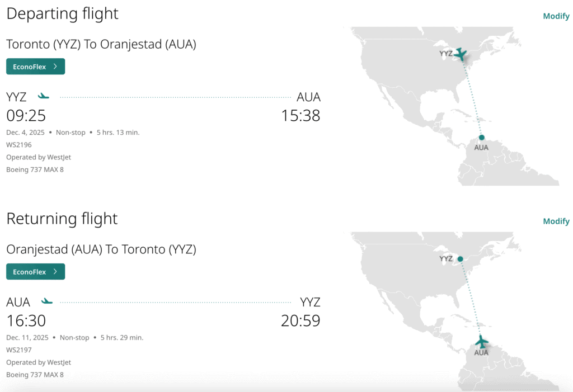Click flight number WS2197

click(x=19, y=350)
